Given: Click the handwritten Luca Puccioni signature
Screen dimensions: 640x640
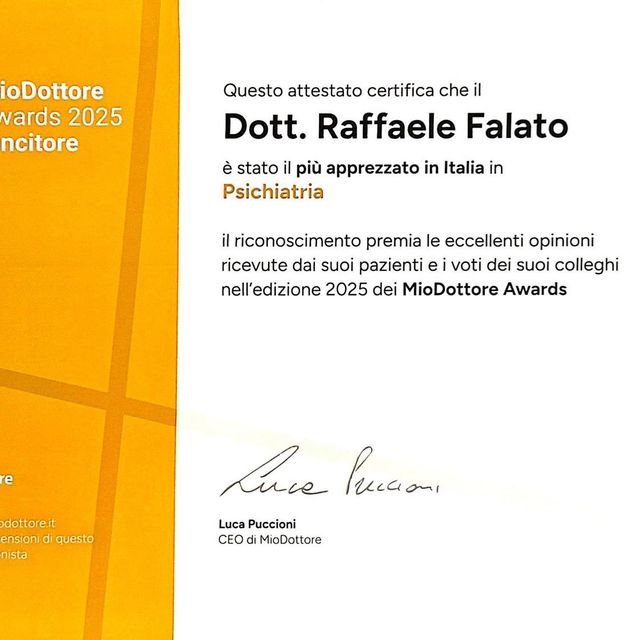Looking at the screenshot, I should (x=329, y=471).
